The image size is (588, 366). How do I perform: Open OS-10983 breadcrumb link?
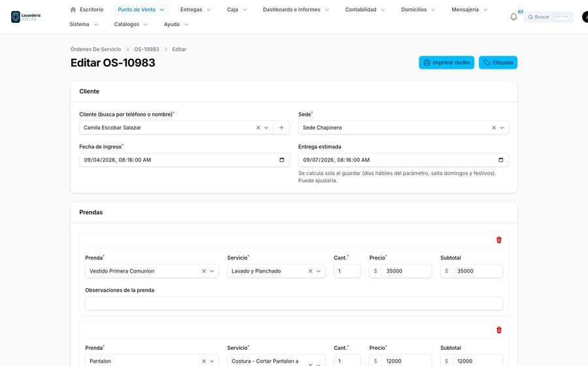146,49
